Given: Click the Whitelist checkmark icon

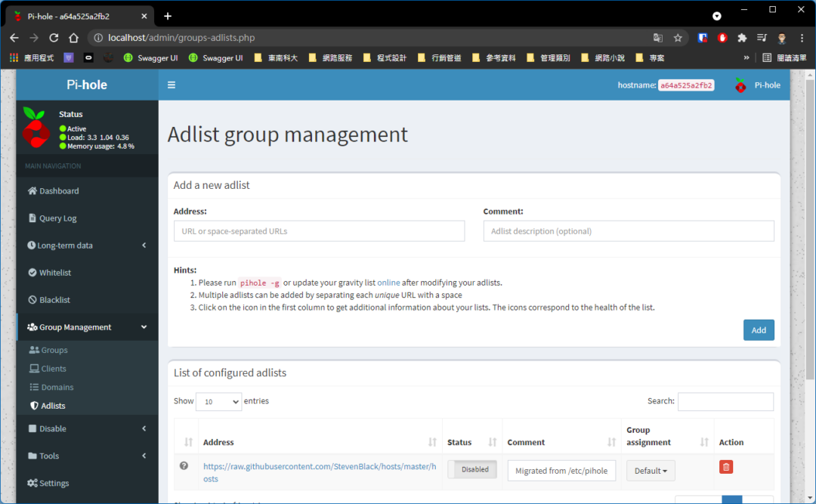Looking at the screenshot, I should pyautogui.click(x=32, y=272).
